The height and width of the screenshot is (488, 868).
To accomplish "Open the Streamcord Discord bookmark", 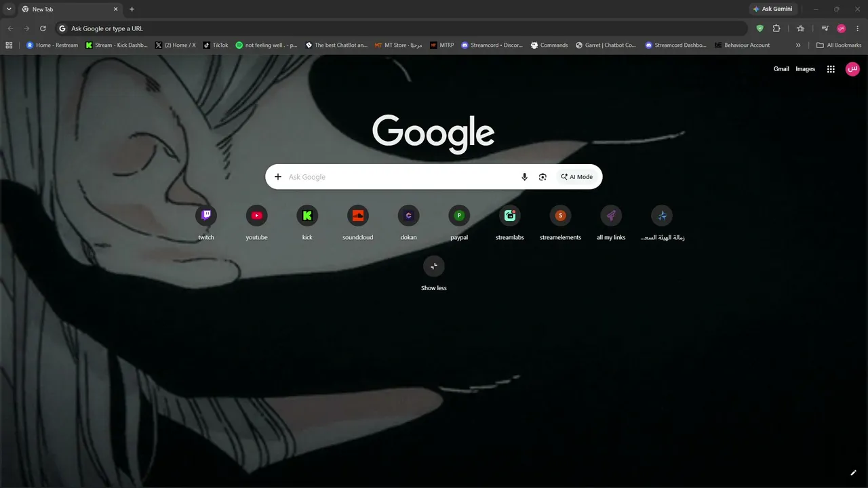I will coord(492,45).
